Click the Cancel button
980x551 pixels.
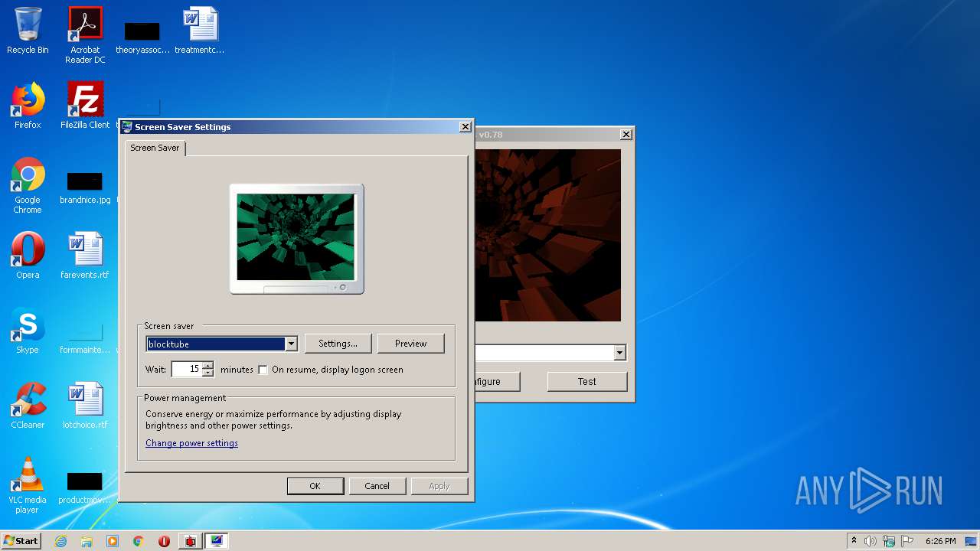click(x=377, y=486)
